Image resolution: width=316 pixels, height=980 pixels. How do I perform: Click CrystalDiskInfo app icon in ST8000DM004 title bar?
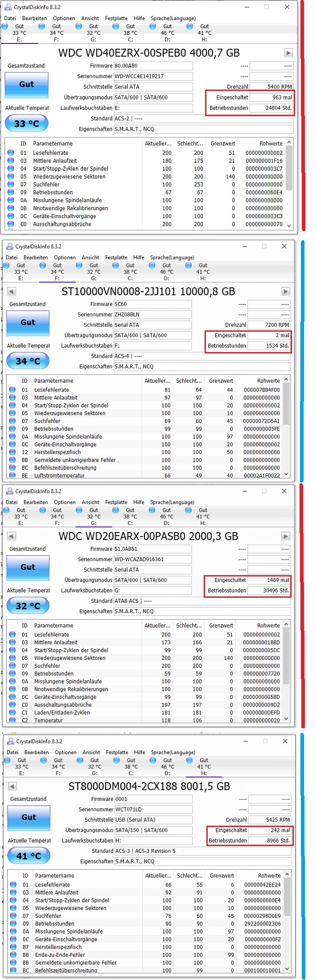[x=10, y=741]
